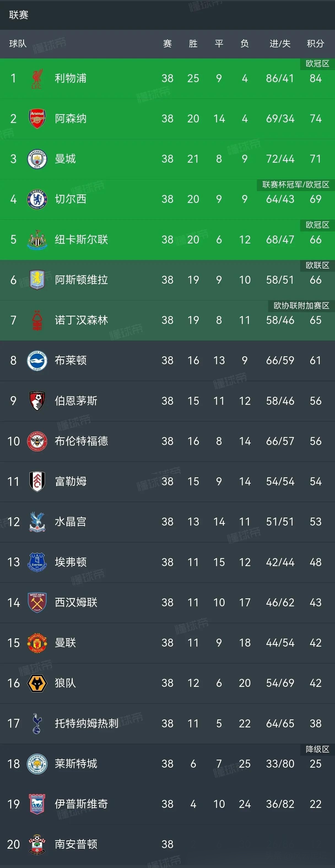The image size is (335, 868).
Task: Open the Everton club crest
Action: [x=37, y=562]
